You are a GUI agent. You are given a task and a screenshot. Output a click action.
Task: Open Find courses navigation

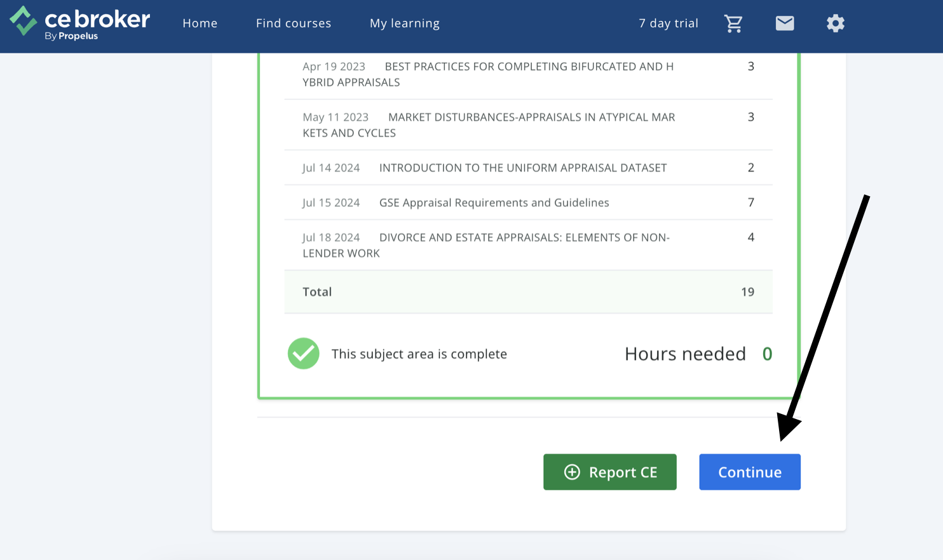[293, 23]
